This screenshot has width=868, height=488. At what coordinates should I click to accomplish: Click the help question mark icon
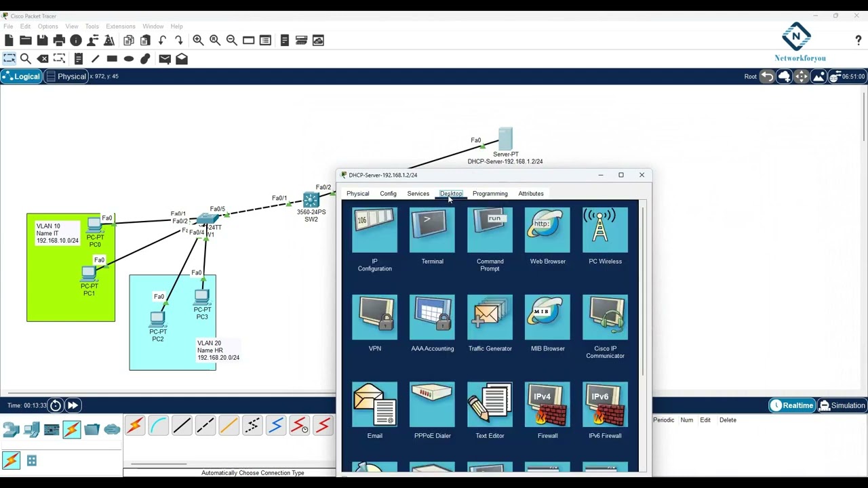click(x=859, y=41)
